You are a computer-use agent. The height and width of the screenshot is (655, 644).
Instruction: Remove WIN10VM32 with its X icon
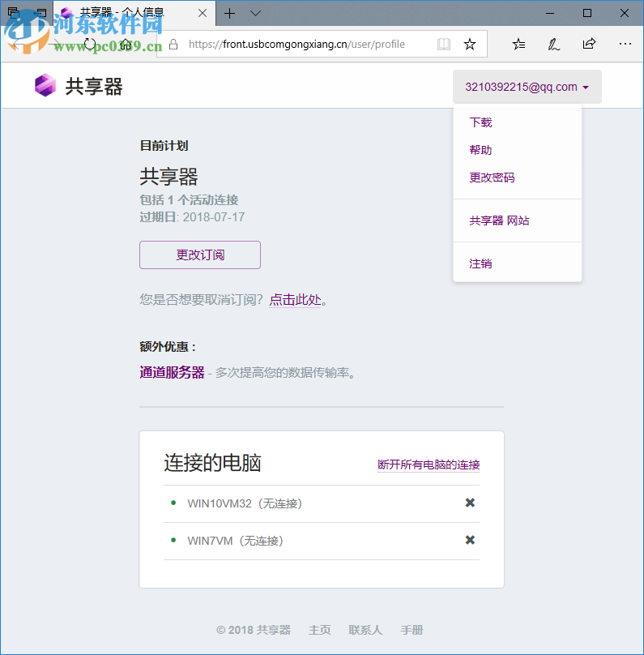[x=470, y=503]
